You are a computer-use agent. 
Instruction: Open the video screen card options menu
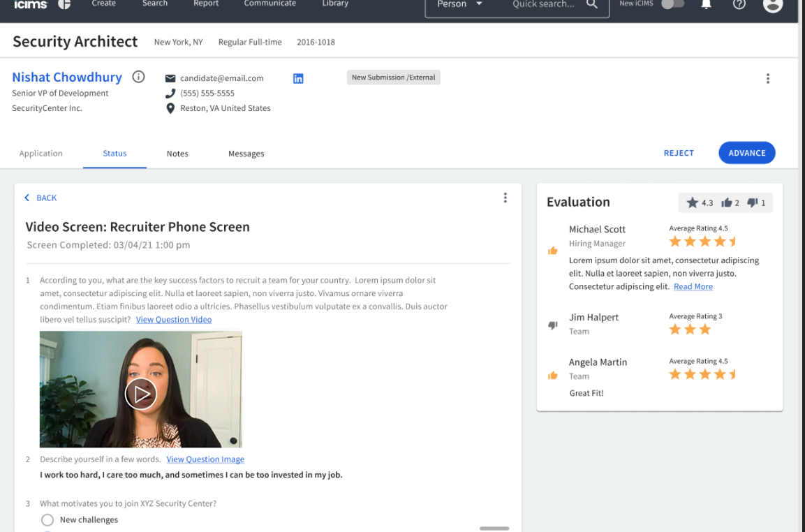(505, 198)
